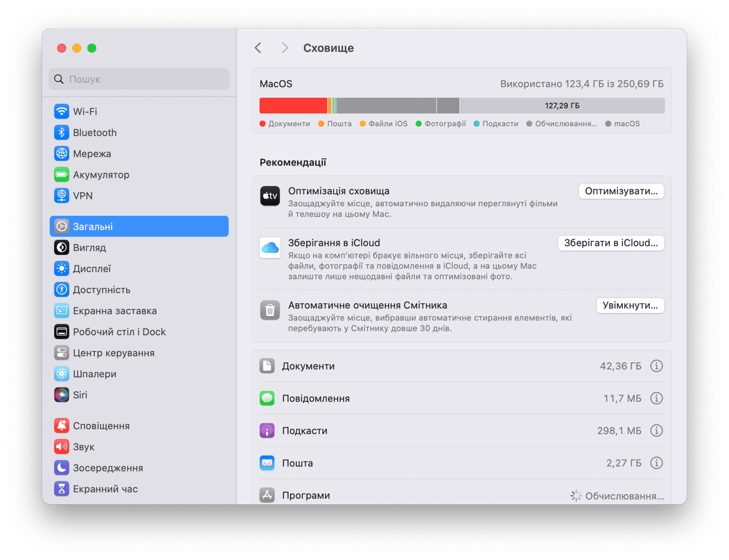The height and width of the screenshot is (560, 729).
Task: Show info for Подкасти row
Action: (656, 430)
